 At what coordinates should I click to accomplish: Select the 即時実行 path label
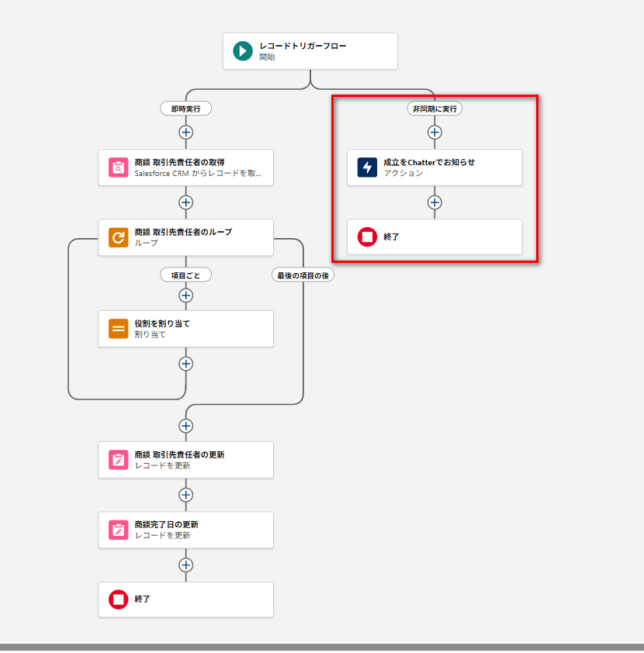[185, 109]
